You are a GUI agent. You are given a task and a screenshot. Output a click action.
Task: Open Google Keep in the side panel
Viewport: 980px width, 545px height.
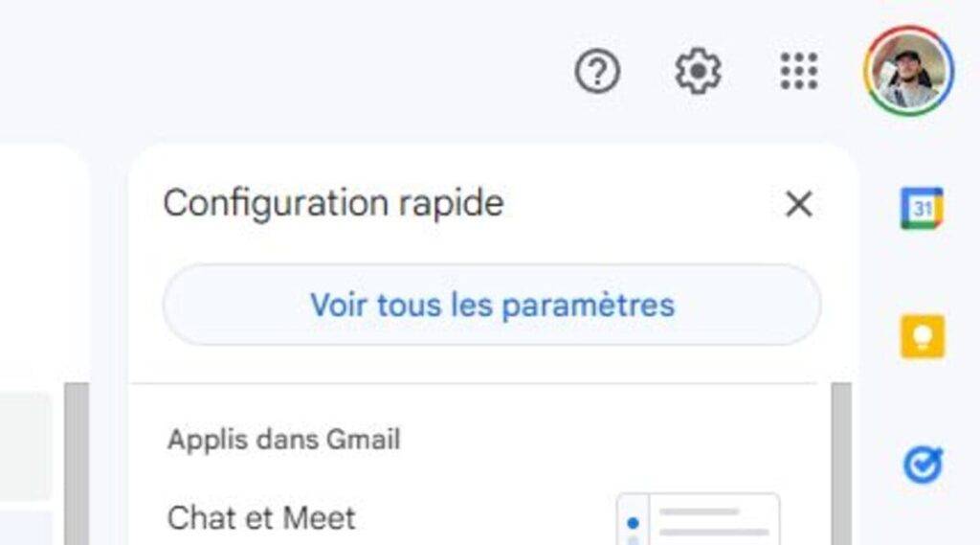pyautogui.click(x=922, y=336)
